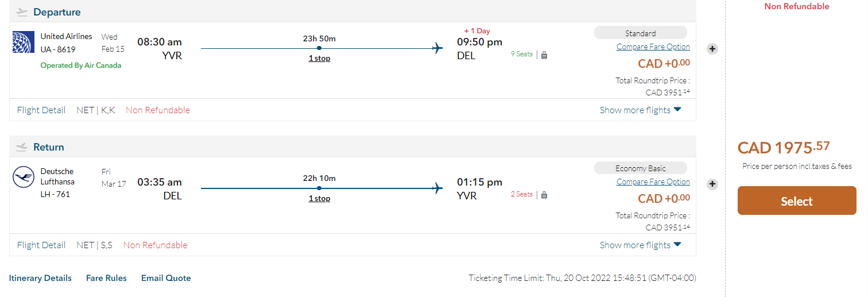Click 1 stop on return flight
Image resolution: width=868 pixels, height=297 pixels.
319,198
